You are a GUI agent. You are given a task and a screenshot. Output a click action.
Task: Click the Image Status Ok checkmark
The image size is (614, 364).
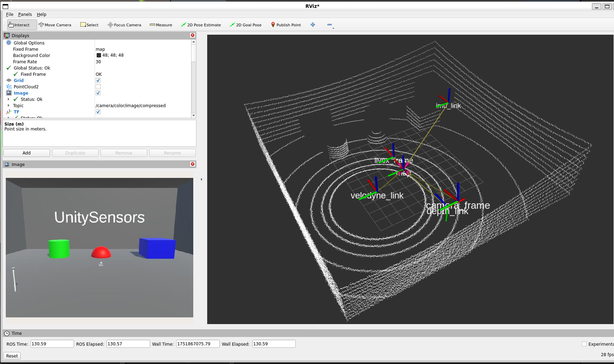coord(16,99)
